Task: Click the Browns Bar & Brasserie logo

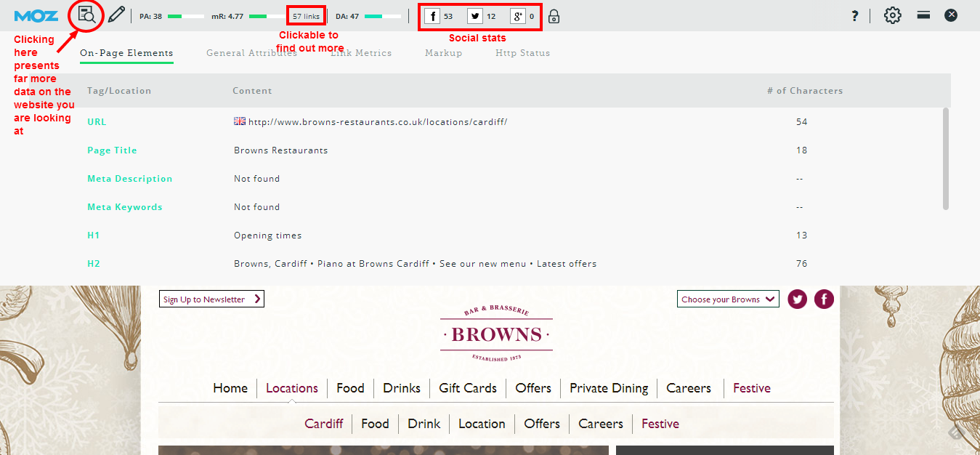Action: click(x=496, y=334)
